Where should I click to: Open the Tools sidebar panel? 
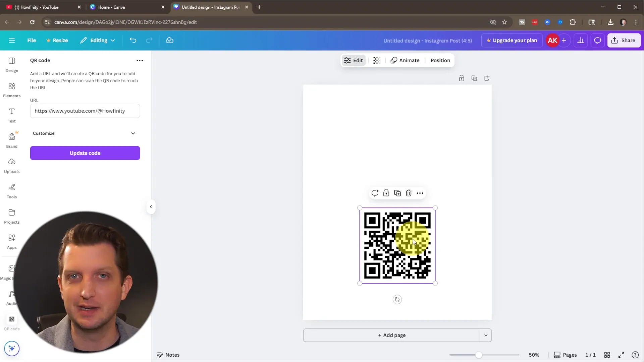12,191
